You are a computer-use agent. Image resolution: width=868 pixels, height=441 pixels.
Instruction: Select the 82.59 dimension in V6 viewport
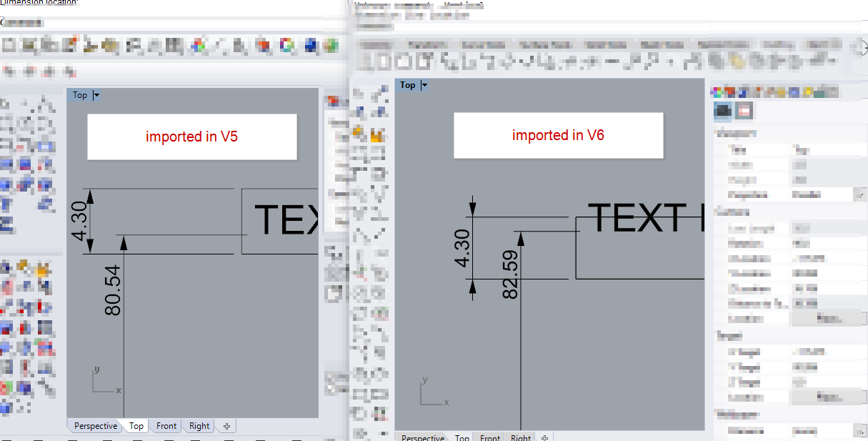[510, 274]
